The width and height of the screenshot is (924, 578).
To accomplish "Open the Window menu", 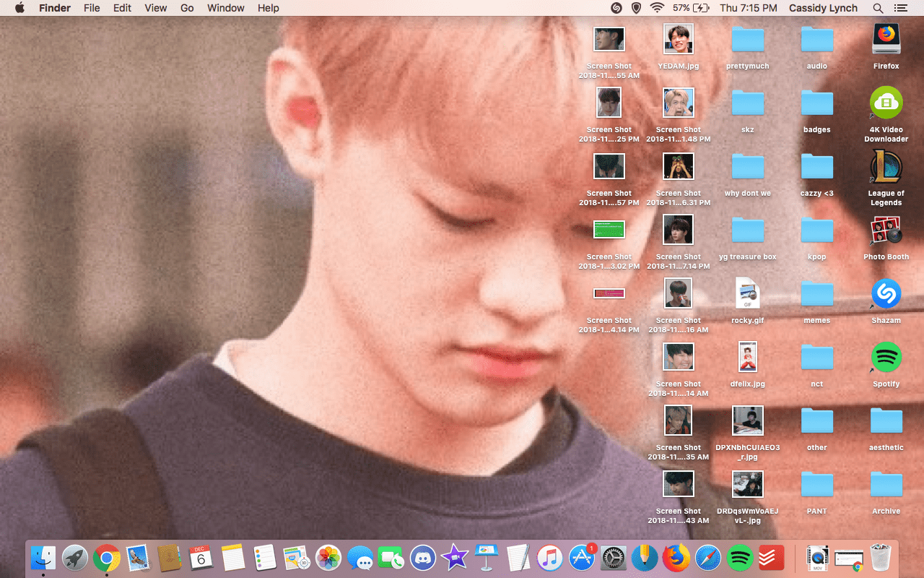I will (225, 8).
